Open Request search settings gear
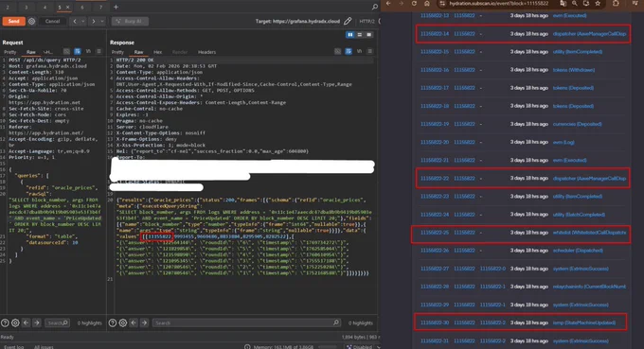Viewport: 644px width, 349px height. pyautogui.click(x=15, y=323)
